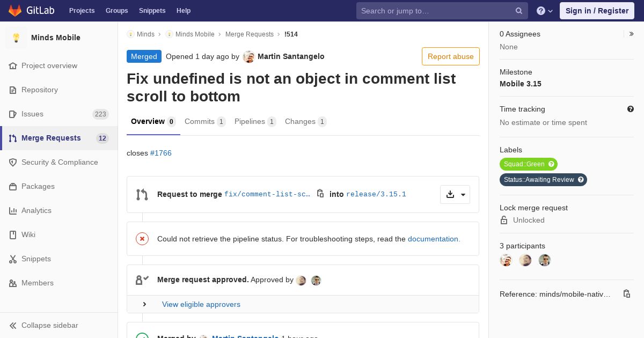This screenshot has width=644, height=338.
Task: Click first approver avatar
Action: coord(301,281)
